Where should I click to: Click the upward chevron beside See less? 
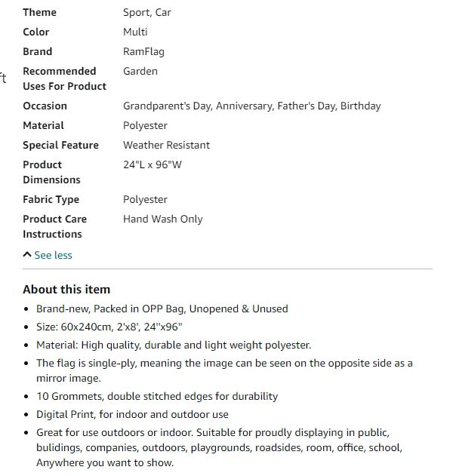coord(27,254)
